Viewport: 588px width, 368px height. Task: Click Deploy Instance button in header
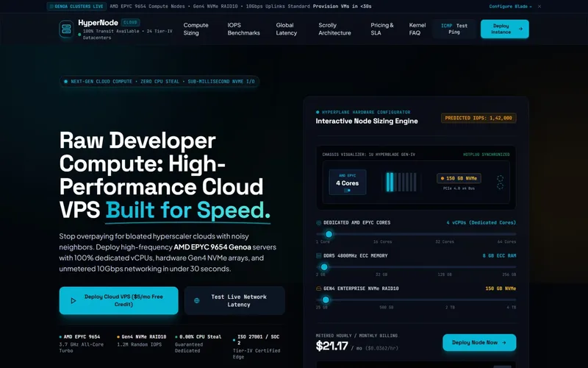pos(504,29)
